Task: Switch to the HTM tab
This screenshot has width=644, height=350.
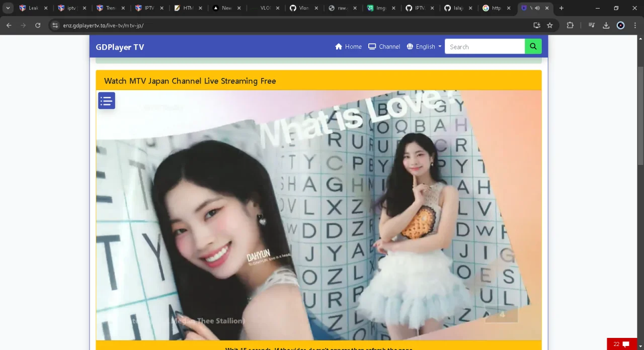Action: click(188, 8)
